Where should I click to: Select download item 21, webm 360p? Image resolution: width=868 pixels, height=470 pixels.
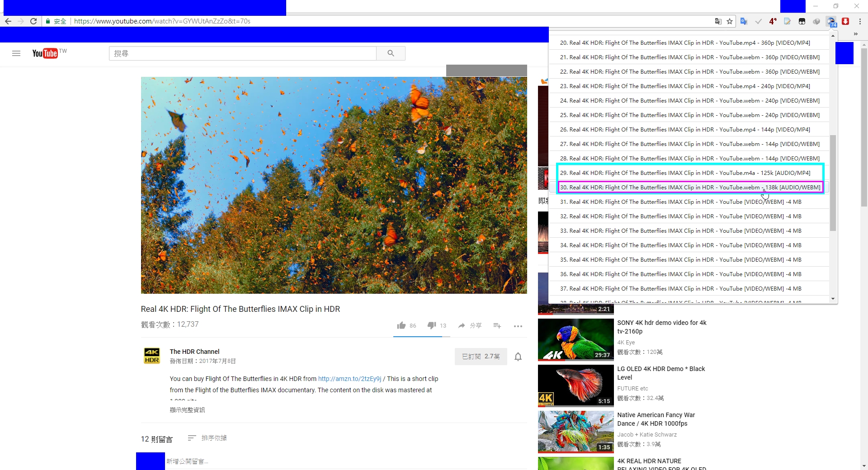(689, 57)
